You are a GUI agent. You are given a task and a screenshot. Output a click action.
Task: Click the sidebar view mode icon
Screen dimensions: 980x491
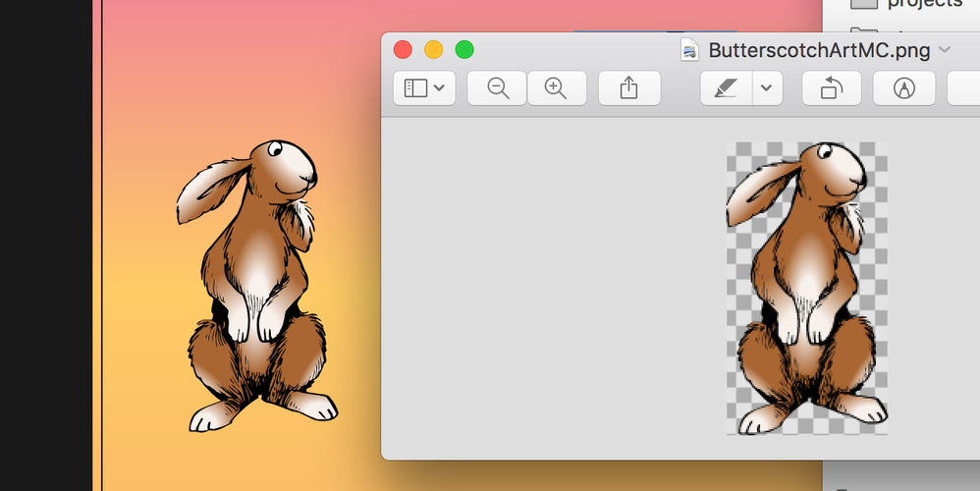[x=415, y=88]
